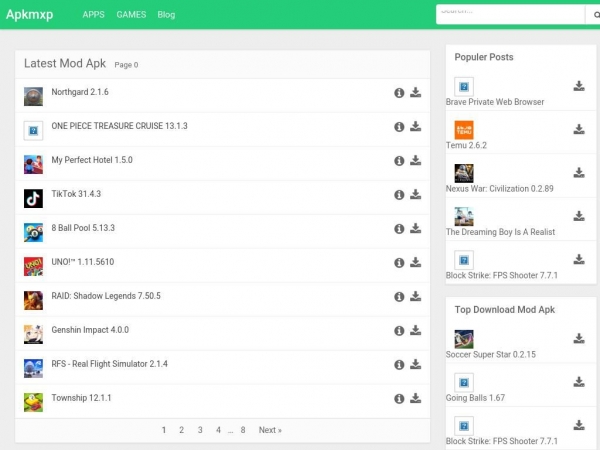
Task: Go to page 1
Action: coord(164,430)
